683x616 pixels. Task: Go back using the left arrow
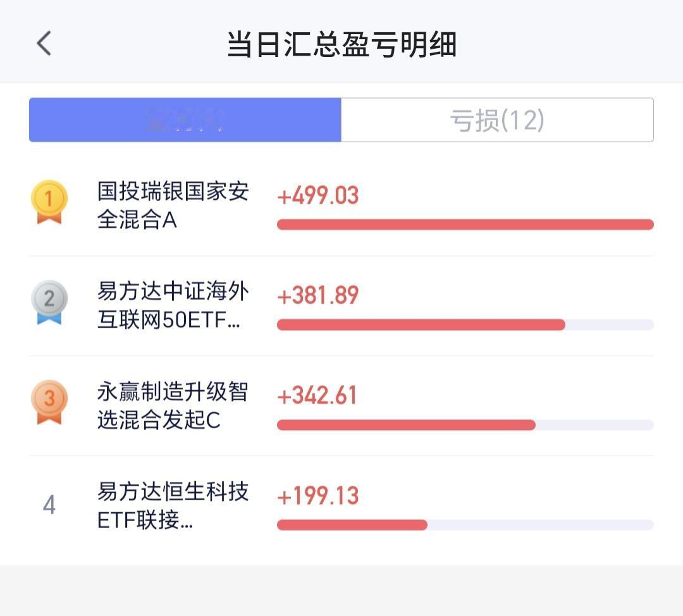coord(44,43)
